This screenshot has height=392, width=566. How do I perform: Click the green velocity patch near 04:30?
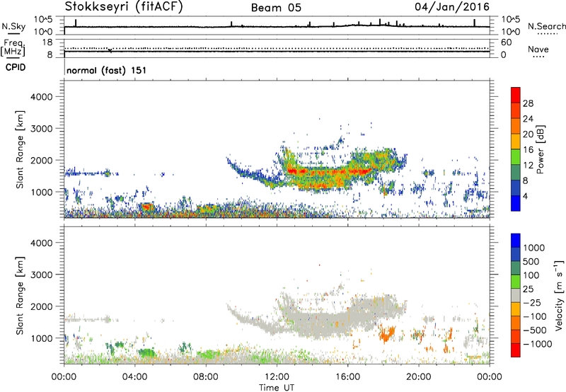[146, 352]
